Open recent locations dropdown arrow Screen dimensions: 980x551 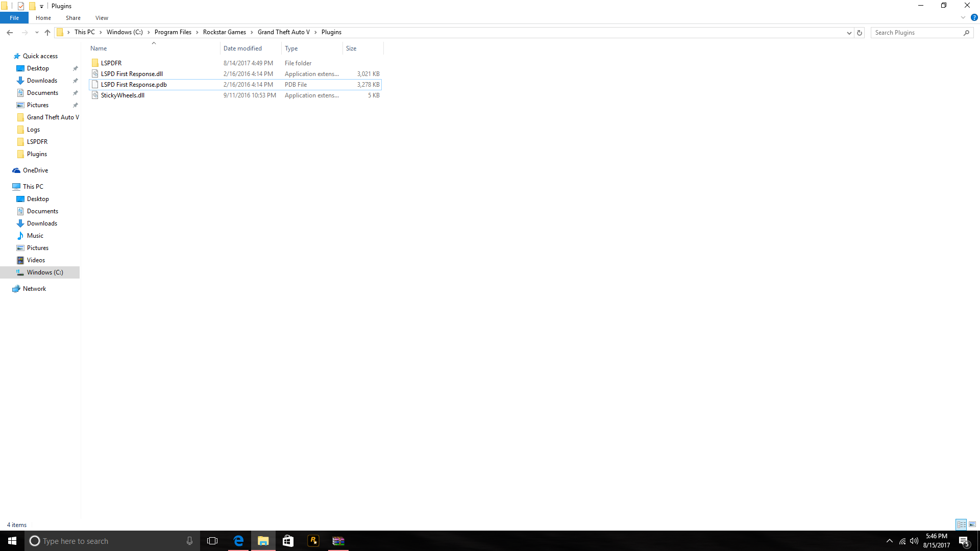(x=37, y=33)
